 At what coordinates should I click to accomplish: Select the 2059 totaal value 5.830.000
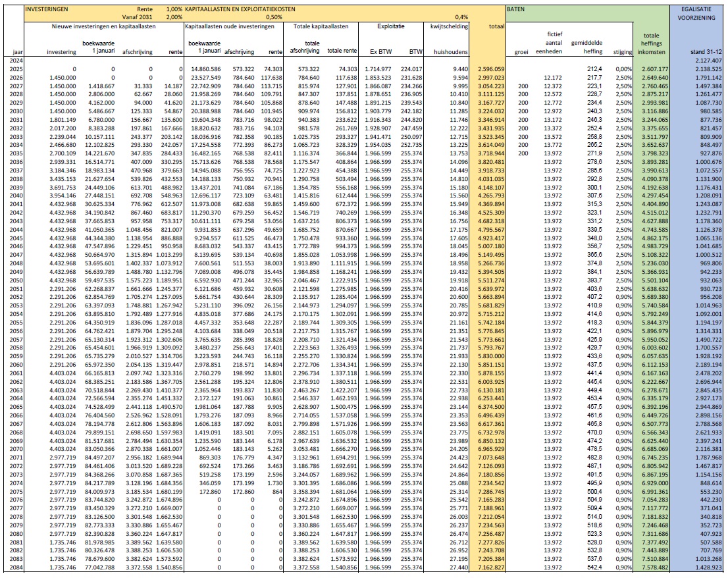point(491,356)
